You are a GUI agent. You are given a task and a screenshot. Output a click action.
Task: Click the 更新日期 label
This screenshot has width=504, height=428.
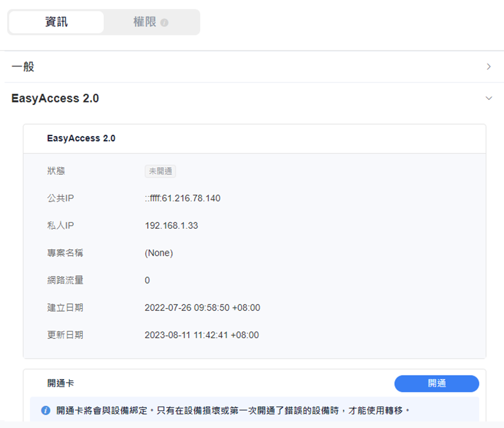65,335
